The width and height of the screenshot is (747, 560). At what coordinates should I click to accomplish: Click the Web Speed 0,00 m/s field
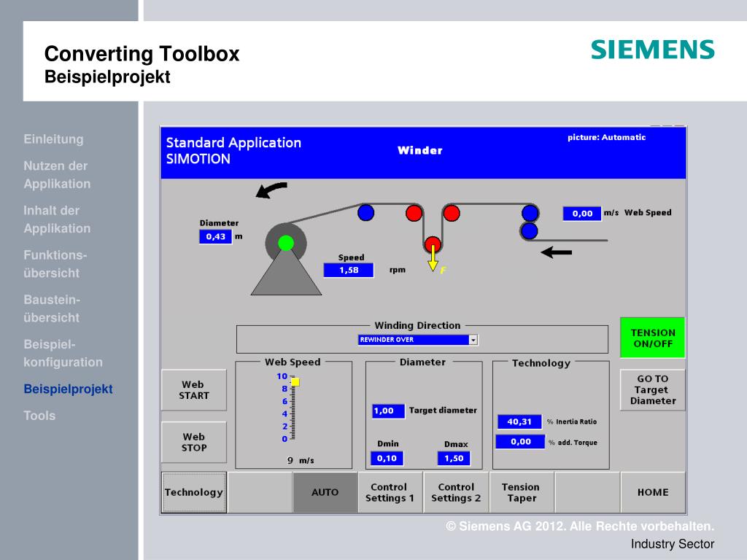click(582, 214)
